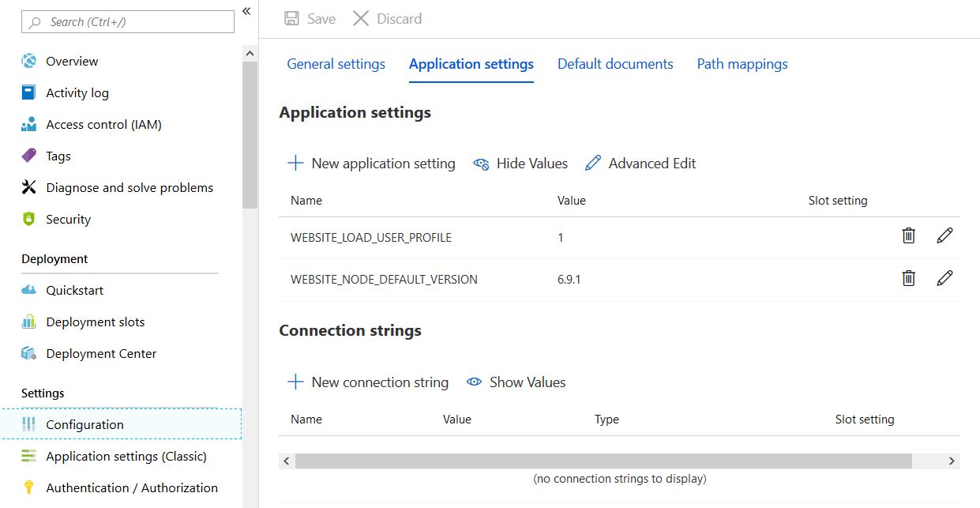Hide the application setting values

520,163
